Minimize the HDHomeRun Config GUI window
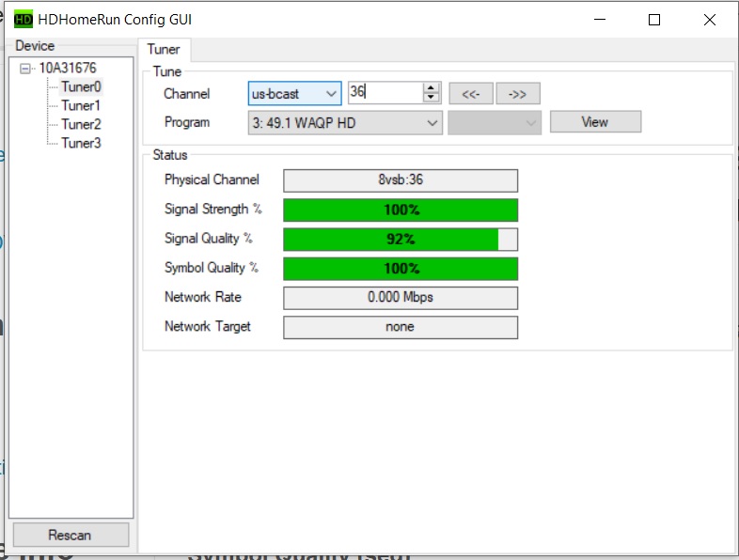Screen dimensions: 739x560 pyautogui.click(x=600, y=20)
